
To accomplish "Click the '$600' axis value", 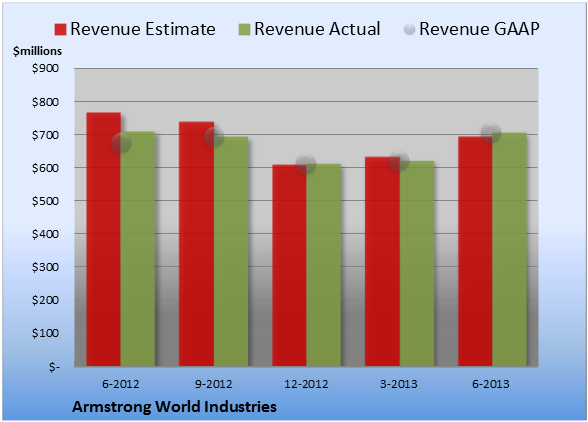I will [45, 168].
